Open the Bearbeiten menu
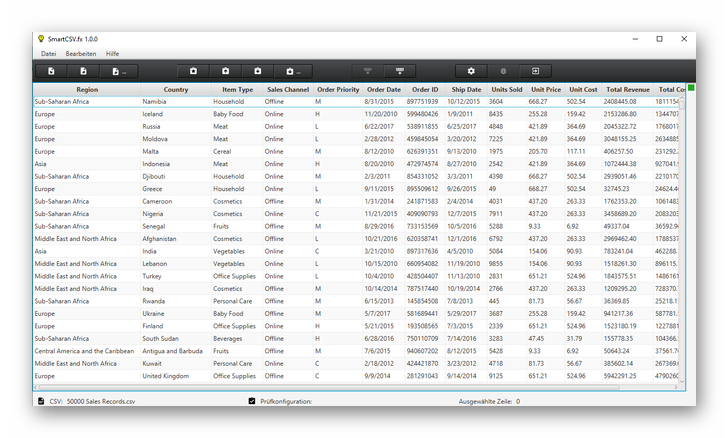The image size is (728, 438). pos(81,52)
